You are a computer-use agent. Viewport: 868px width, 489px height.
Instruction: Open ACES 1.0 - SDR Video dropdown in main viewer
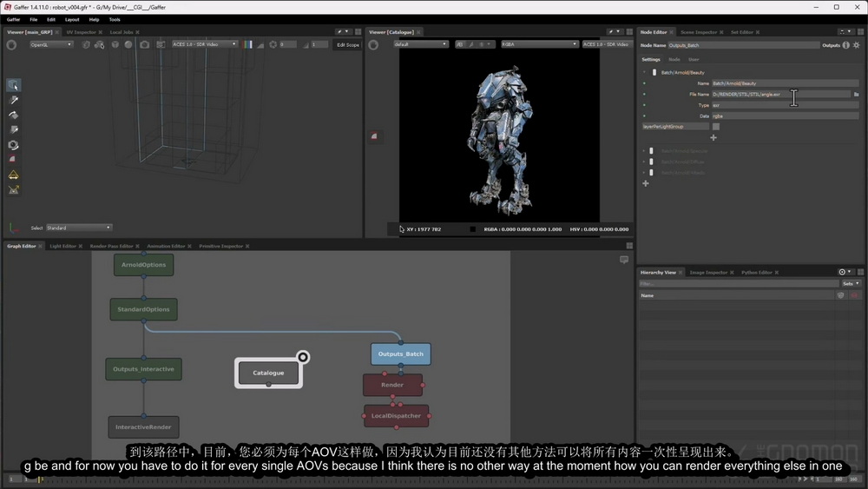[204, 44]
